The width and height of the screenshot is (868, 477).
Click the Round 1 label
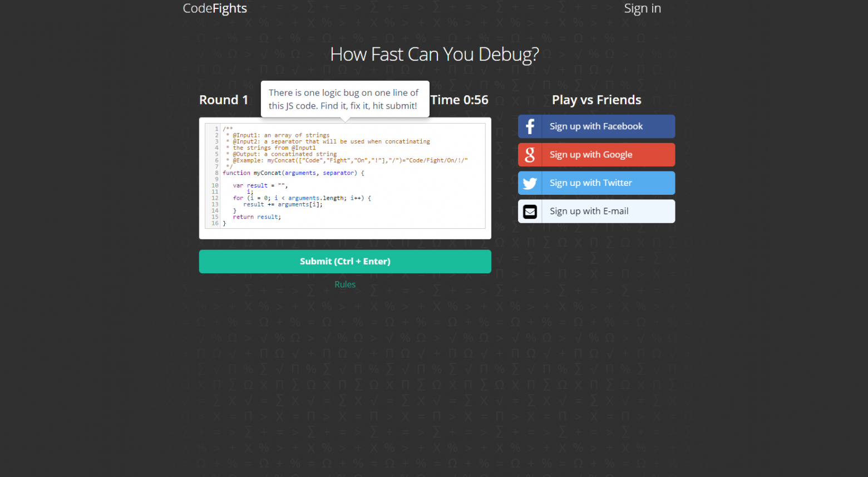224,100
